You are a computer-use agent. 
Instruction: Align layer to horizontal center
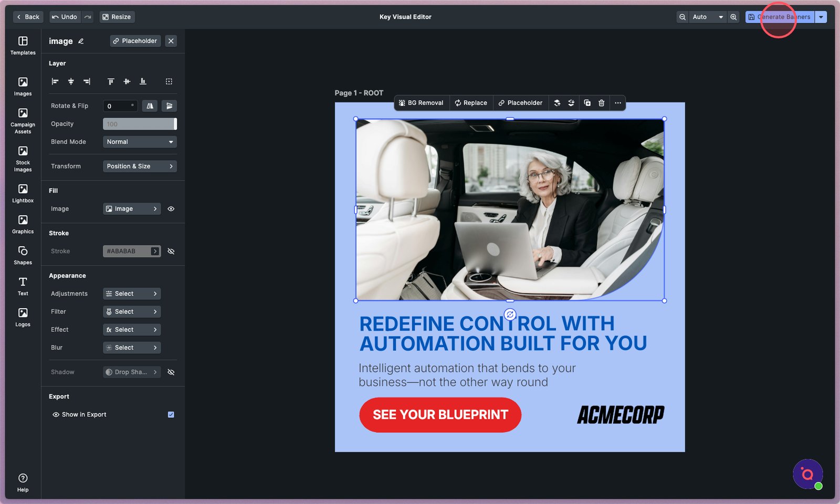[71, 81]
